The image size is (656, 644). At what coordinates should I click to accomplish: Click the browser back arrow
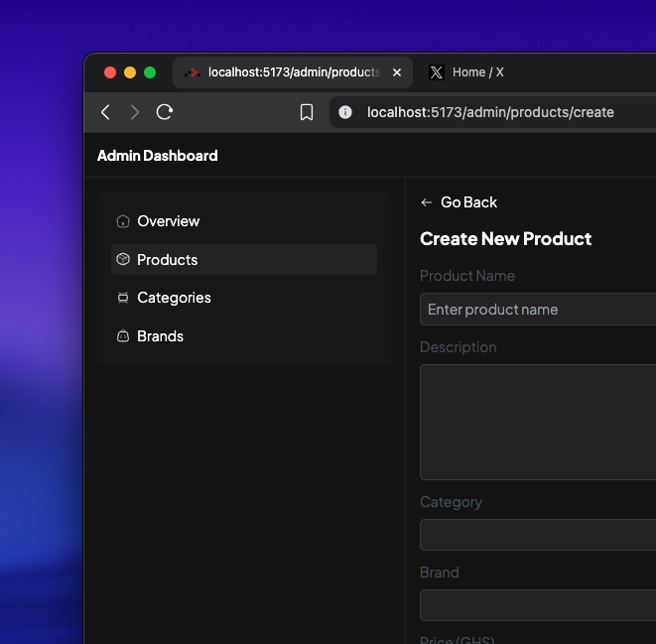[x=105, y=112]
